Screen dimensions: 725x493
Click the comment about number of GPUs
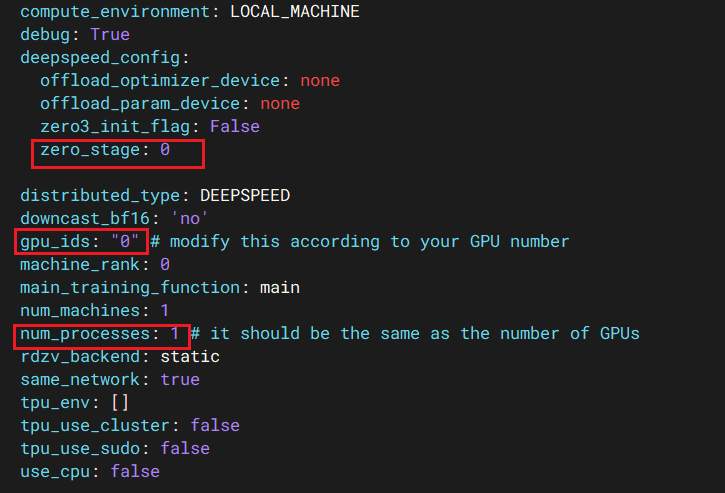[415, 333]
